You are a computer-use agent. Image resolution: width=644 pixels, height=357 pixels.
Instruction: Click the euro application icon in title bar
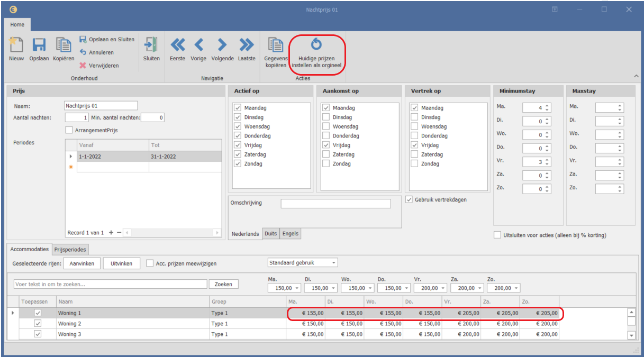(13, 10)
